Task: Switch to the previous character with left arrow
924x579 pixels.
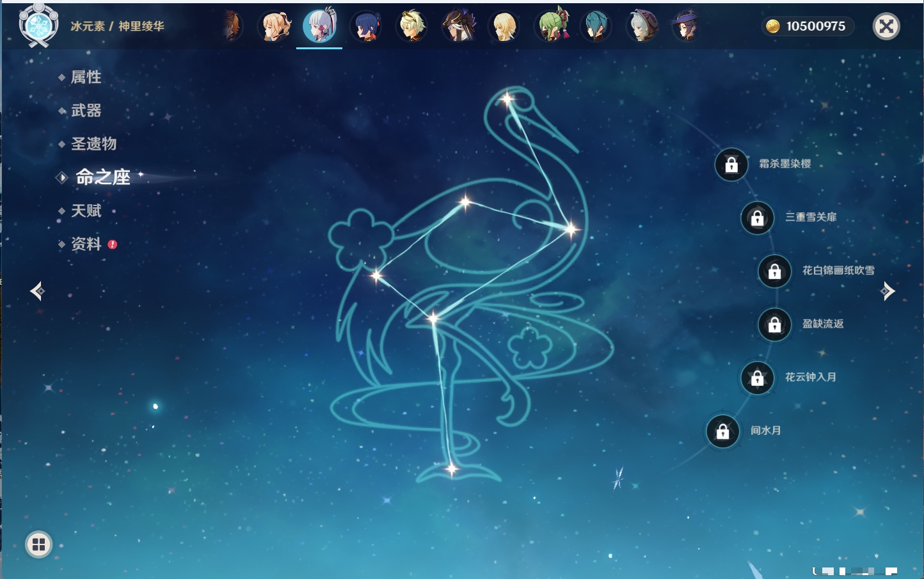Action: point(37,291)
